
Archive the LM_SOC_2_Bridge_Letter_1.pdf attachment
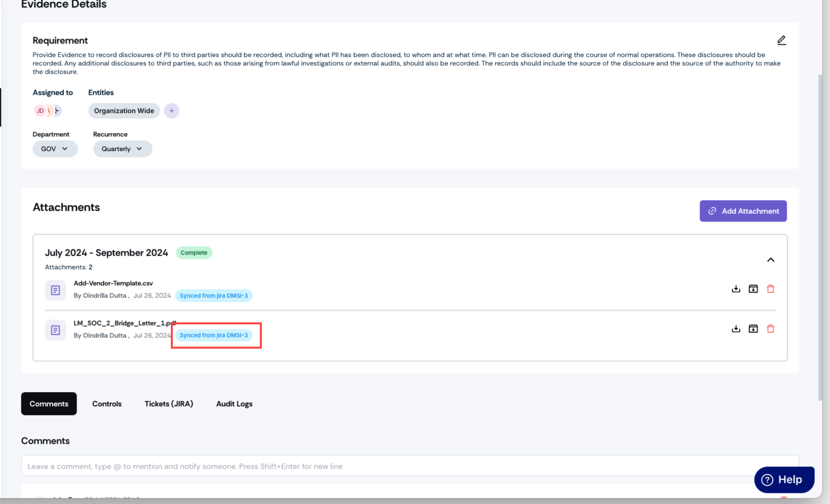753,329
